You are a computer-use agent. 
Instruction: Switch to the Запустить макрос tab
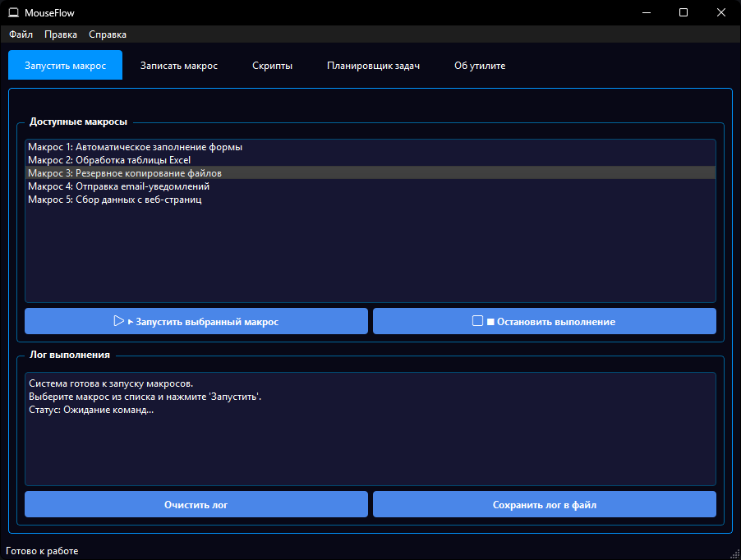(x=66, y=66)
